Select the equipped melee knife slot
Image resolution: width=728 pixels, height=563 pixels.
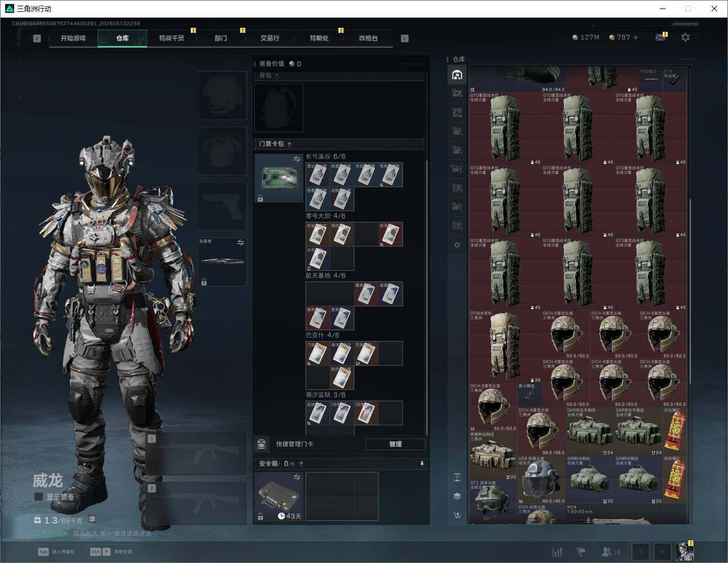pyautogui.click(x=223, y=262)
